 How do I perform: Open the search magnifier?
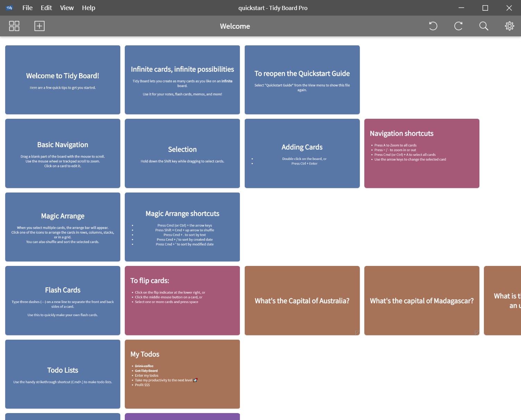[484, 26]
